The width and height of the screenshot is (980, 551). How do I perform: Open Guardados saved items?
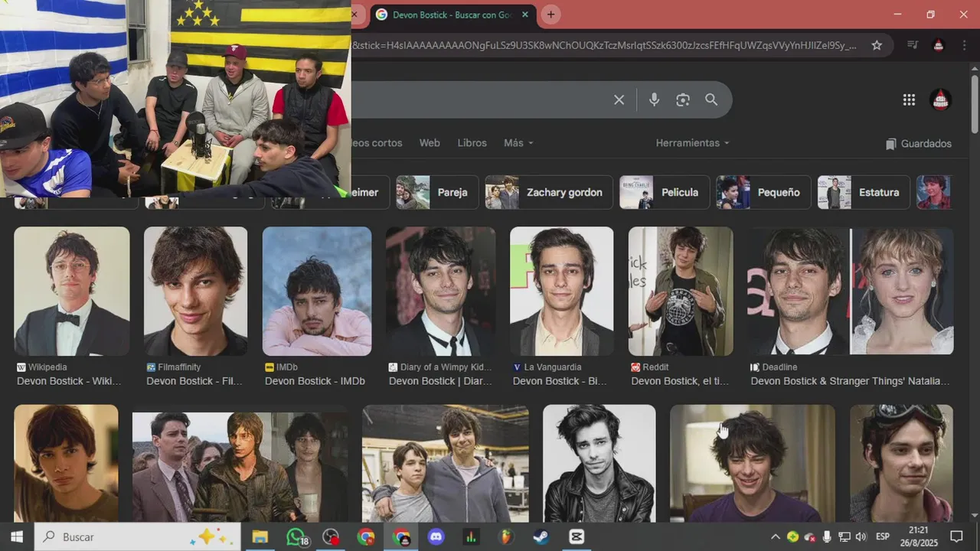click(918, 144)
